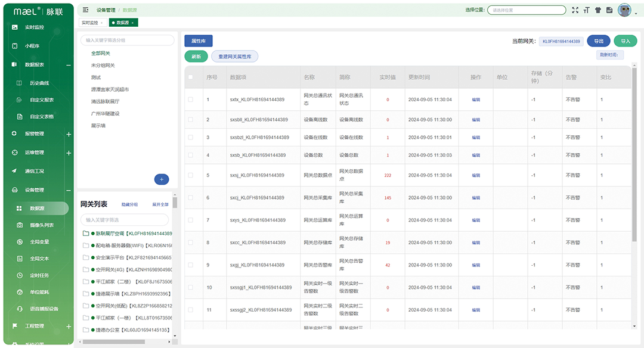Viewport: 644px width, 348px height.
Task: Tick the select-all checkbox in table header
Action: coord(191,77)
